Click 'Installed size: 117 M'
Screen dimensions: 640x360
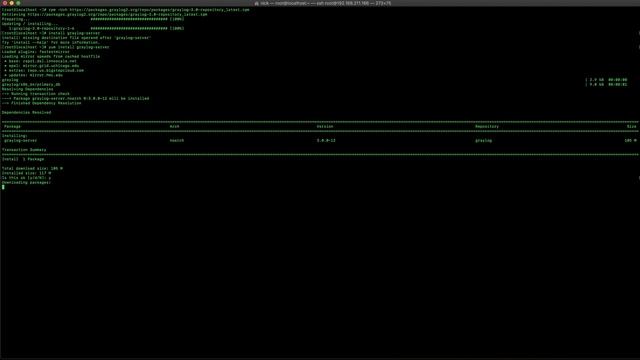click(x=27, y=173)
